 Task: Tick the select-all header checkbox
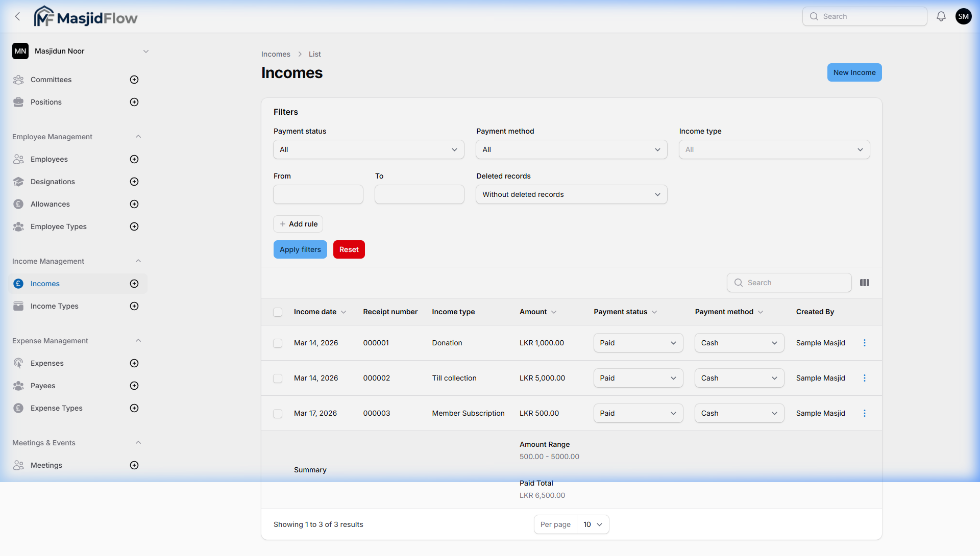coord(278,312)
